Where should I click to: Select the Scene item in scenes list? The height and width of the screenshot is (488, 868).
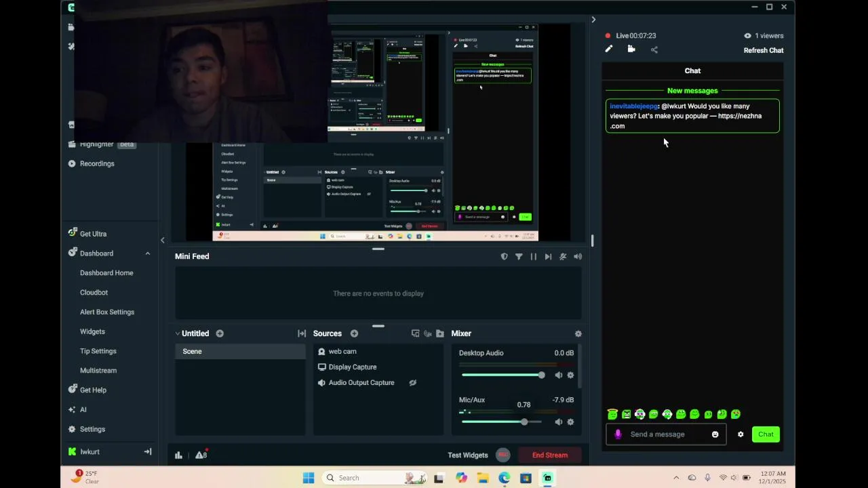pyautogui.click(x=240, y=352)
